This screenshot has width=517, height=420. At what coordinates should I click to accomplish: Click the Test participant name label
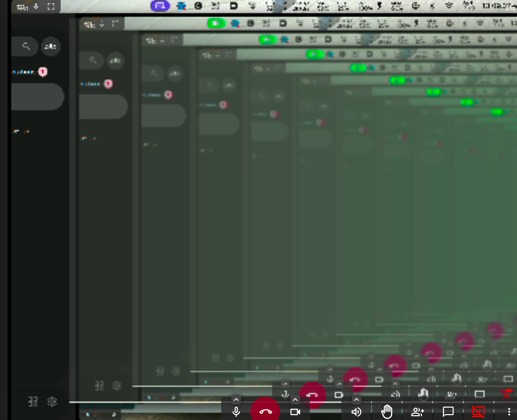pyautogui.click(x=22, y=8)
